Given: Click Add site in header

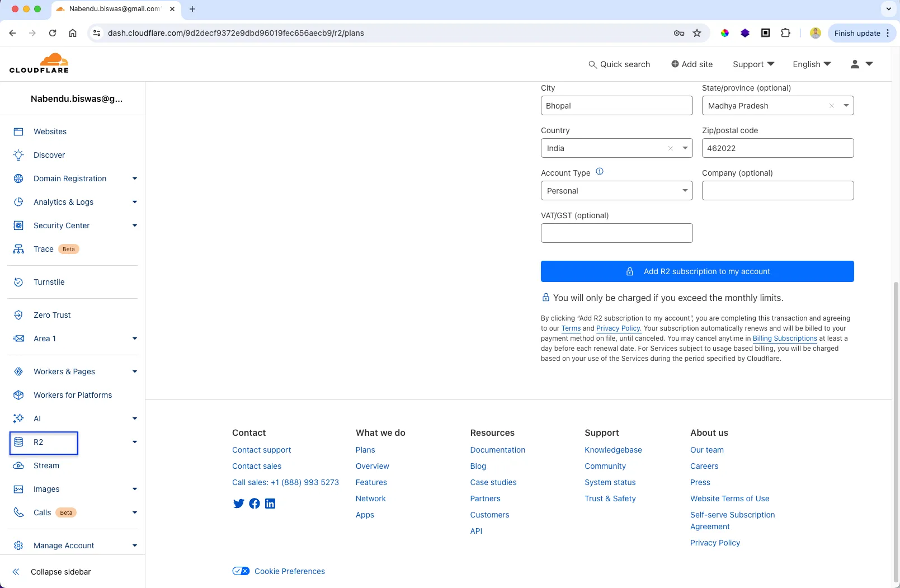Looking at the screenshot, I should pyautogui.click(x=692, y=64).
